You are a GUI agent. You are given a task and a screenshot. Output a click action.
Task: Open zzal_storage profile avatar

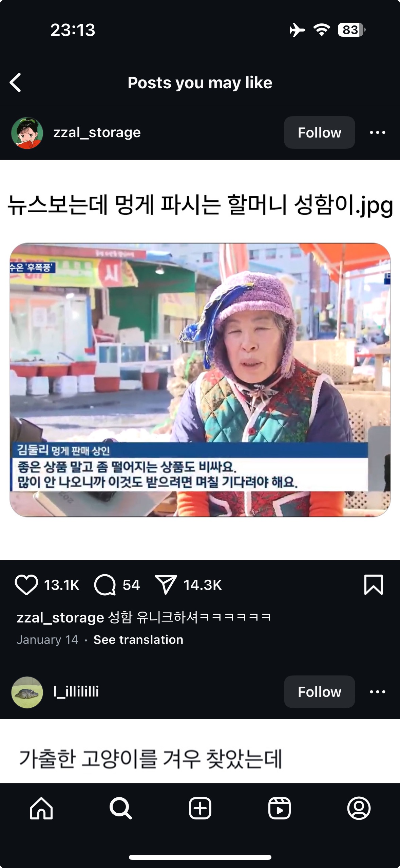(x=27, y=133)
